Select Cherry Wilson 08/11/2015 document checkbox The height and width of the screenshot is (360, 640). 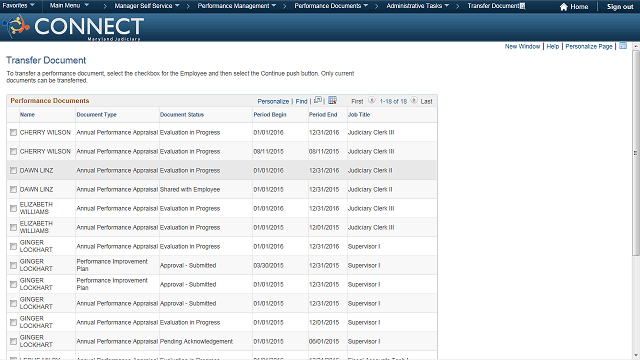13,151
